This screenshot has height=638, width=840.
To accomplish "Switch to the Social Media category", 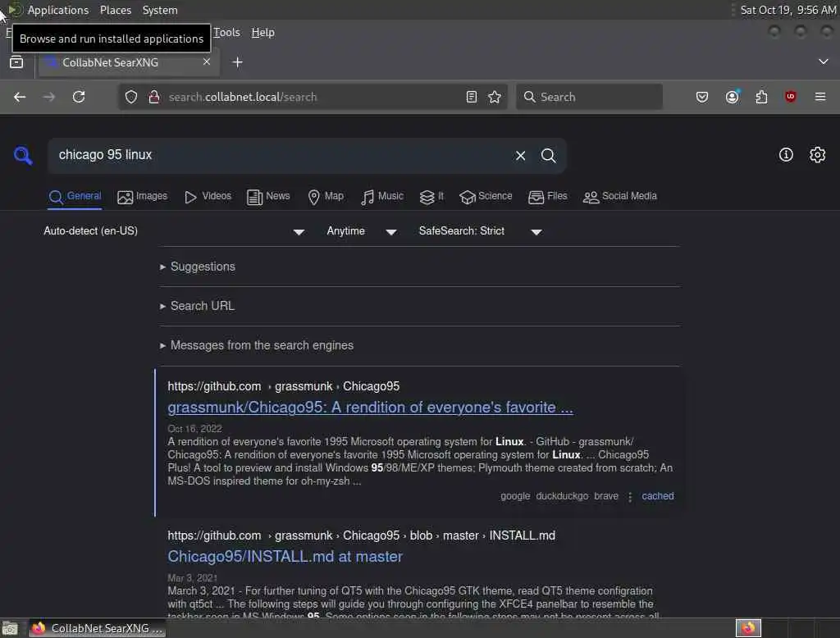I will point(620,197).
